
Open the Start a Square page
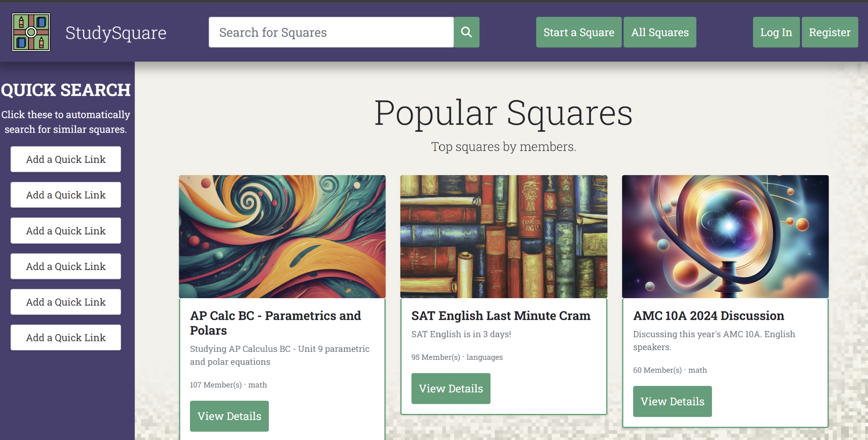[579, 32]
